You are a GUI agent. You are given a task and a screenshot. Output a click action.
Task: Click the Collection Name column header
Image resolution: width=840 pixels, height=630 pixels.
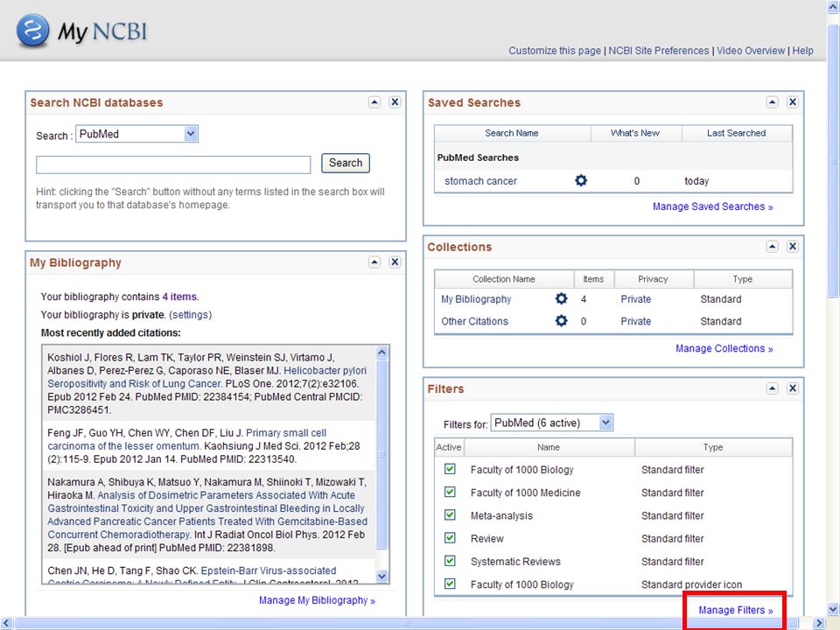pyautogui.click(x=504, y=279)
